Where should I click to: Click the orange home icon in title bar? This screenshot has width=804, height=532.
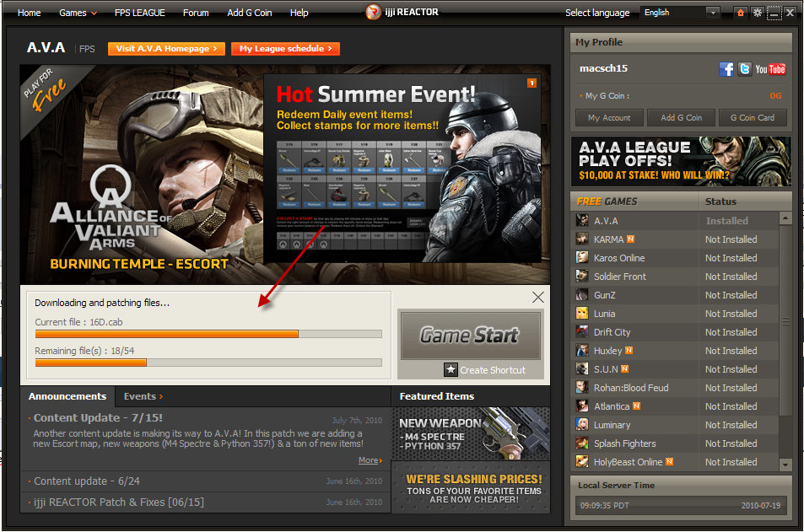pyautogui.click(x=741, y=13)
